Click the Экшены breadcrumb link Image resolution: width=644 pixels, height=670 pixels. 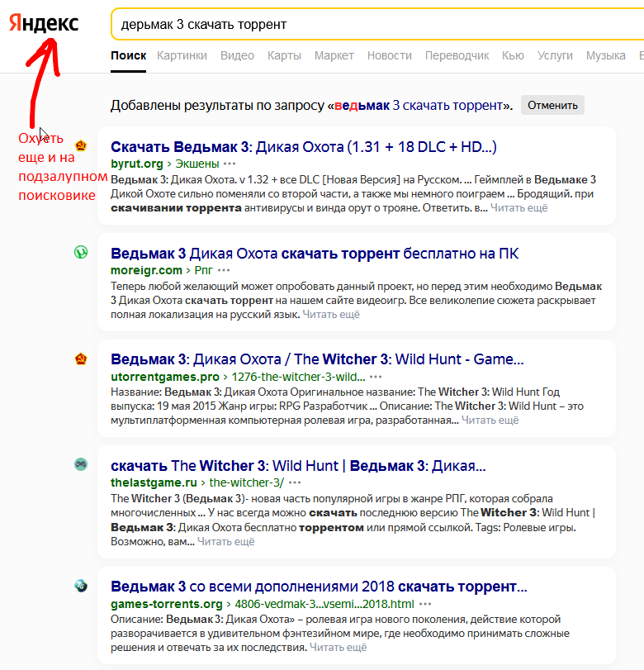coord(197,164)
